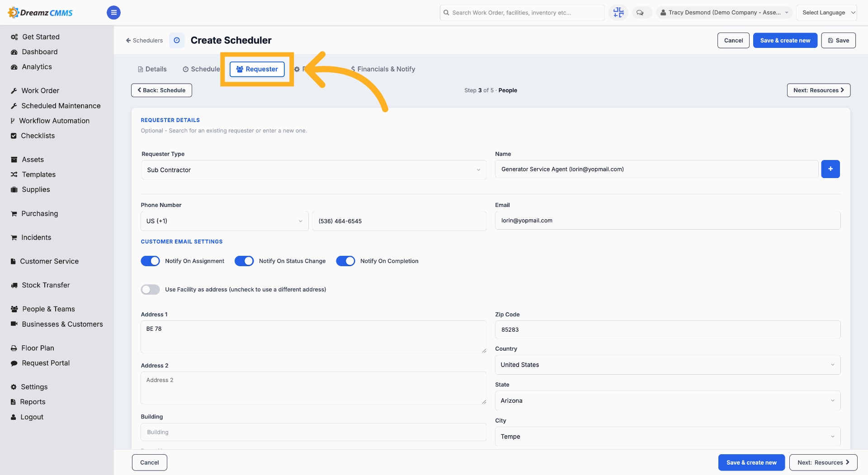Click the top Cancel button
This screenshot has height=475, width=868.
pyautogui.click(x=733, y=40)
